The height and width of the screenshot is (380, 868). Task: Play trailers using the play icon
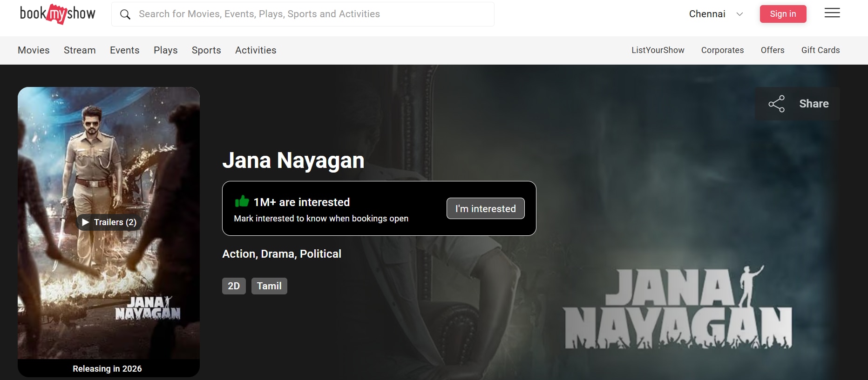pyautogui.click(x=86, y=222)
